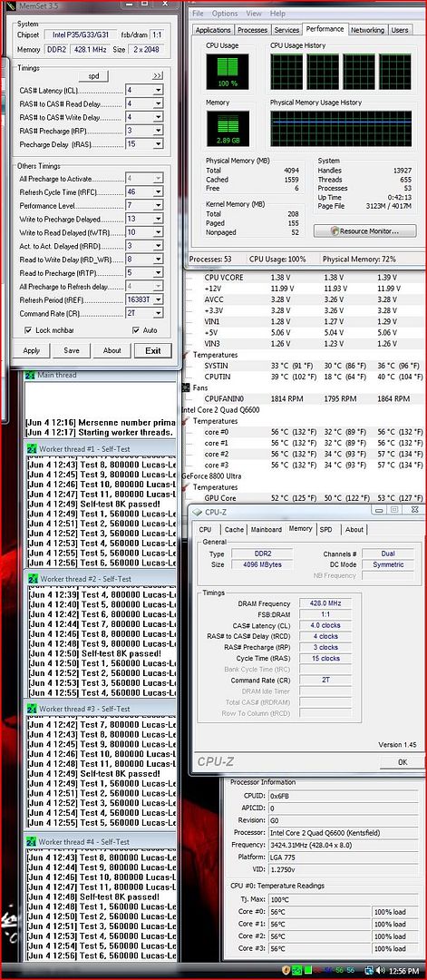
Task: Click the DRAM Frequency 428.0 MHz field
Action: click(x=325, y=603)
